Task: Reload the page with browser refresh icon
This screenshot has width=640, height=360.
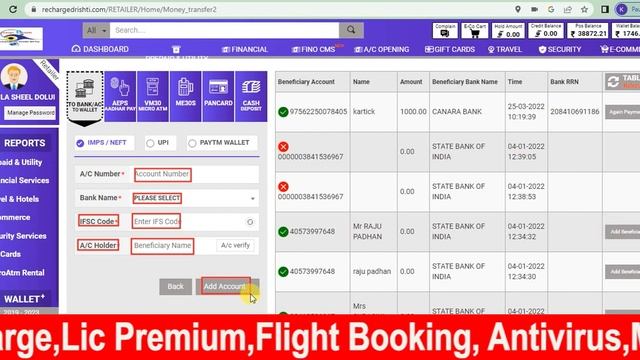Action: pos(13,9)
